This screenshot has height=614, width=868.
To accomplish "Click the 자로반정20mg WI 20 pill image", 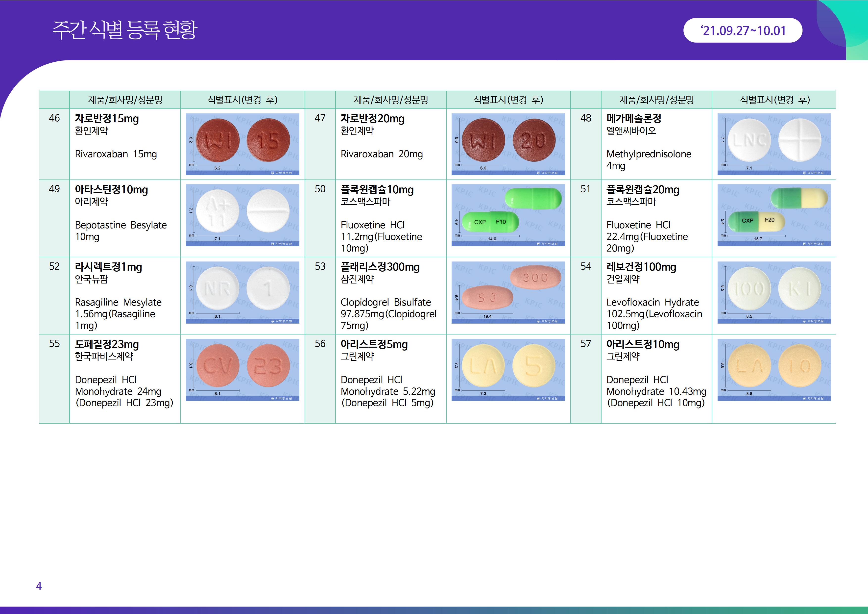I will [508, 144].
